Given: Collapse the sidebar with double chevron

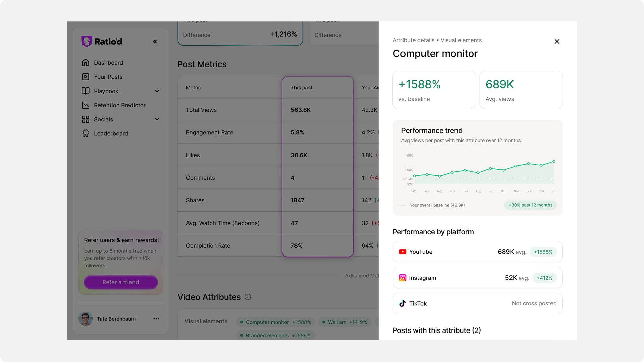Looking at the screenshot, I should tap(155, 42).
